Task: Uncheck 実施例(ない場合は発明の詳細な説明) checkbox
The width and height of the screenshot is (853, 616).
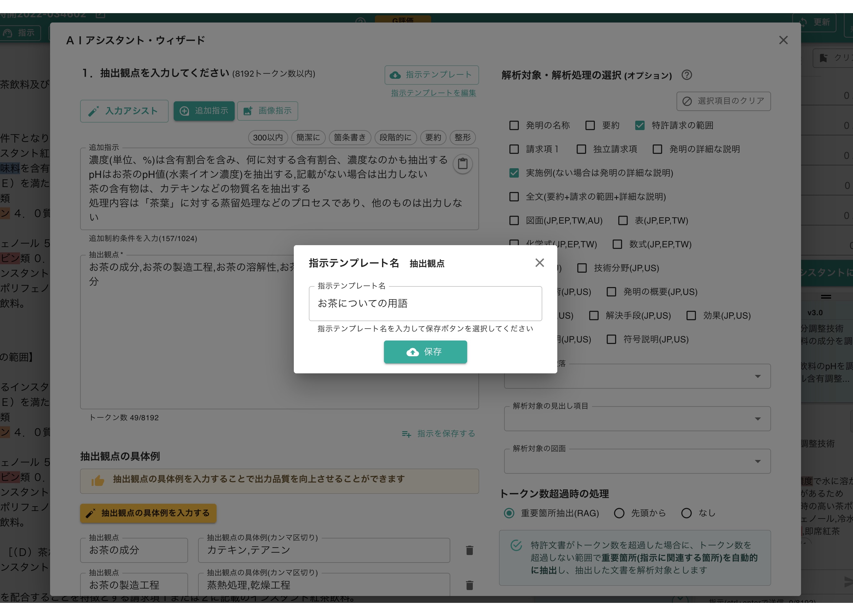Action: [514, 173]
